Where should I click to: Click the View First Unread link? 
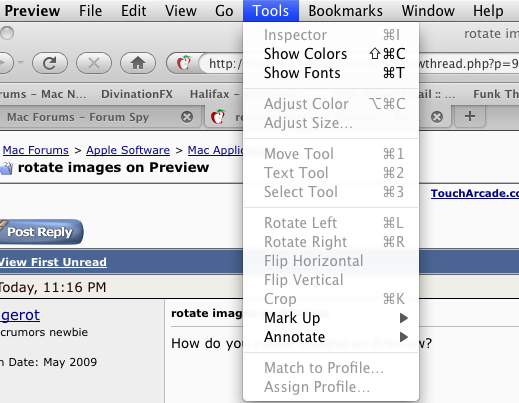(53, 262)
